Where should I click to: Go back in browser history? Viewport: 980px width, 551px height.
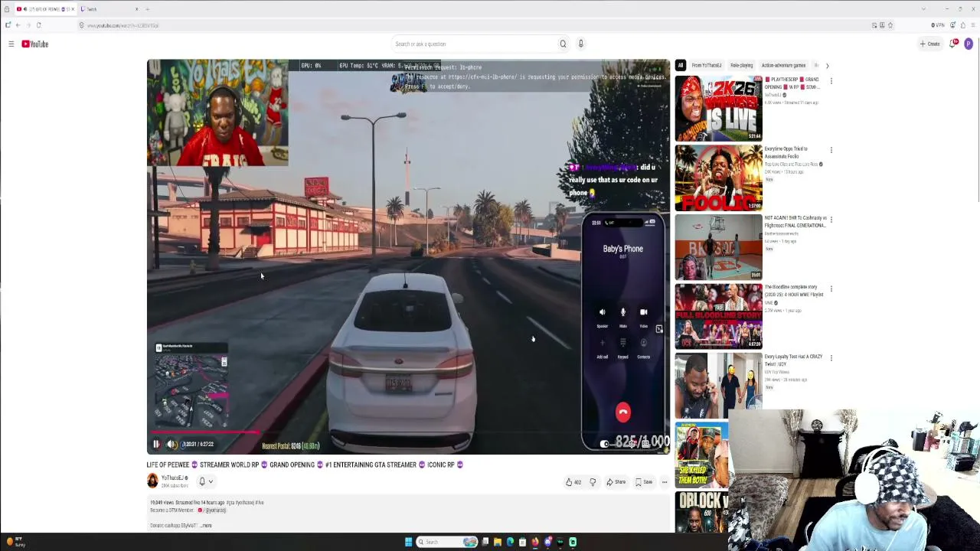click(18, 25)
